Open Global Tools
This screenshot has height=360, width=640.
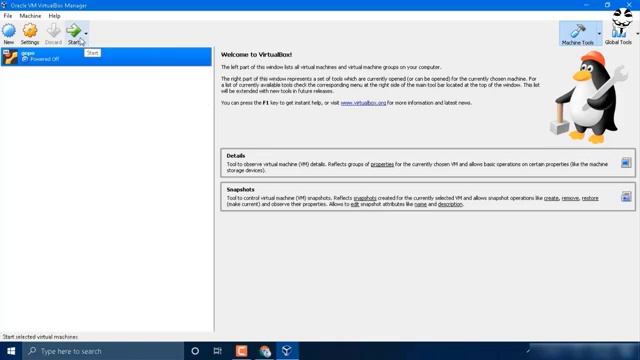[x=618, y=33]
